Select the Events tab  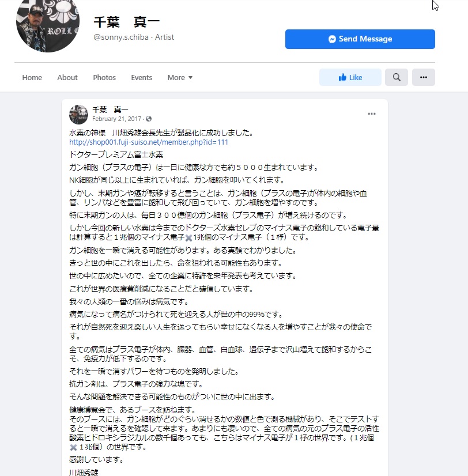pos(142,77)
